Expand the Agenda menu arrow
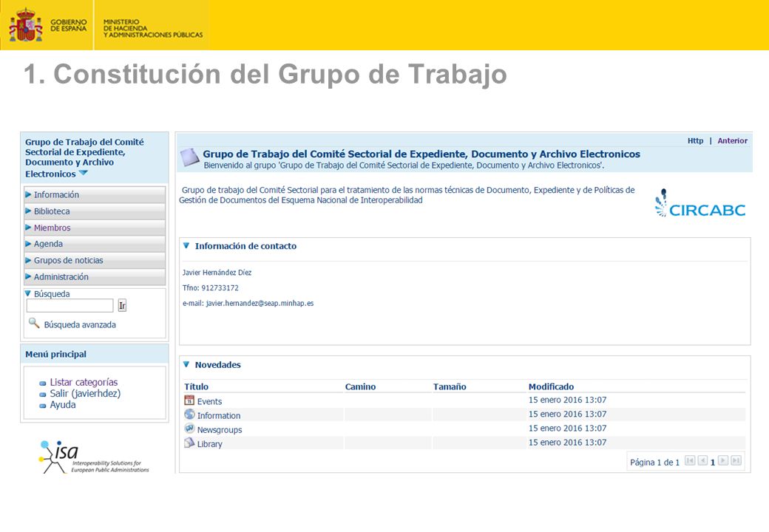Viewport: 769px width, 532px height. (x=28, y=244)
